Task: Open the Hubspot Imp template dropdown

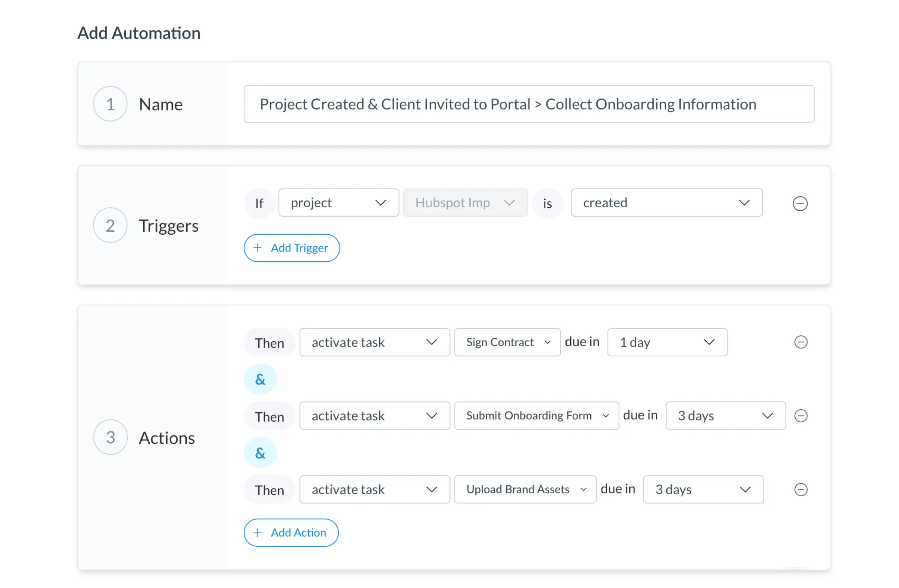Action: (x=465, y=203)
